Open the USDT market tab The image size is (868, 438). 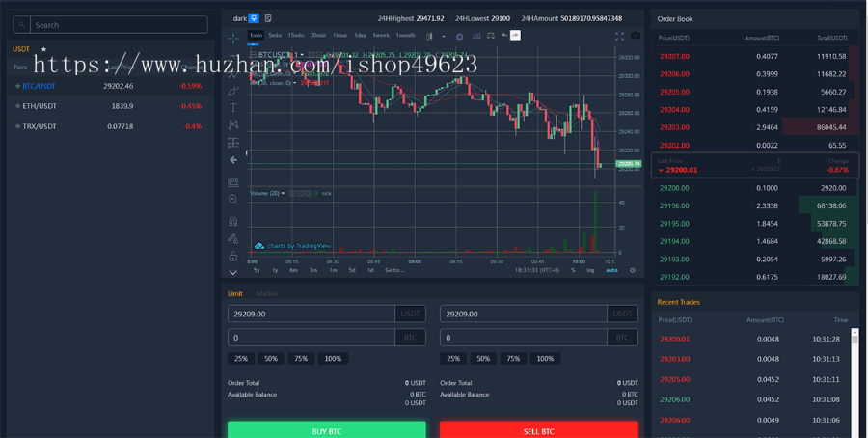click(x=21, y=49)
